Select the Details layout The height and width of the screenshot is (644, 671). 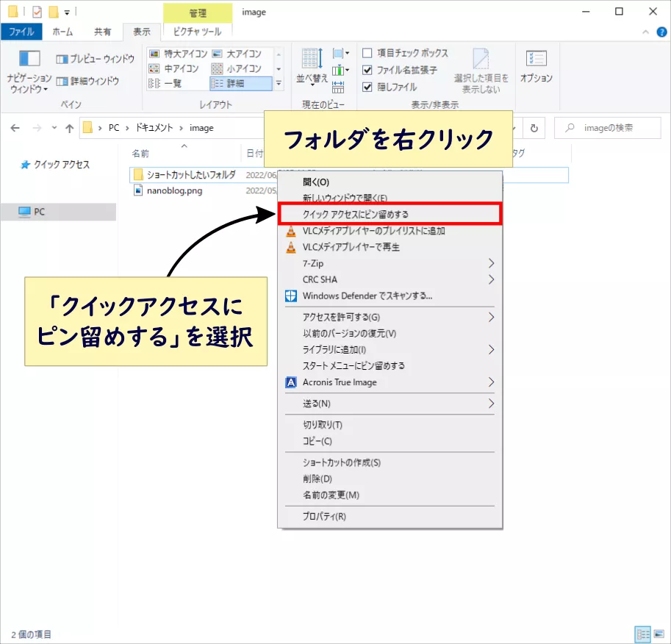[x=241, y=84]
